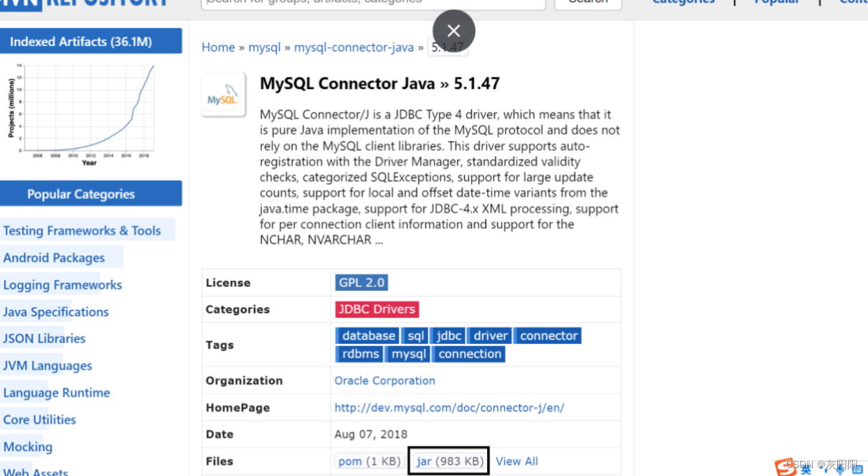
Task: Click the View All files link
Action: [516, 461]
